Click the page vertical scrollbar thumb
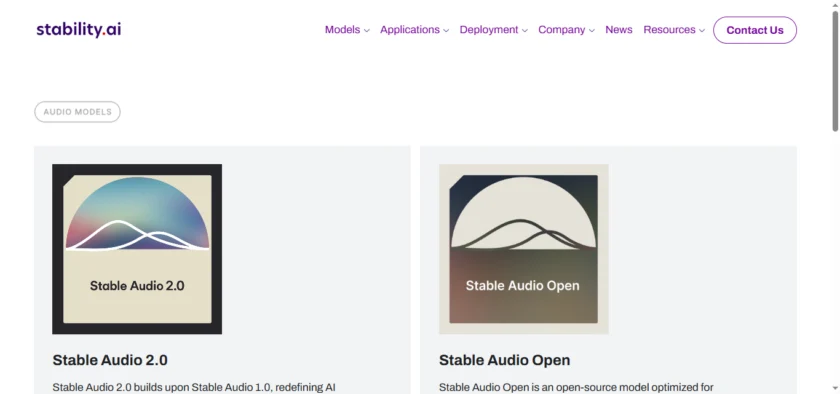Viewport: 840px width, 394px height. click(x=835, y=71)
